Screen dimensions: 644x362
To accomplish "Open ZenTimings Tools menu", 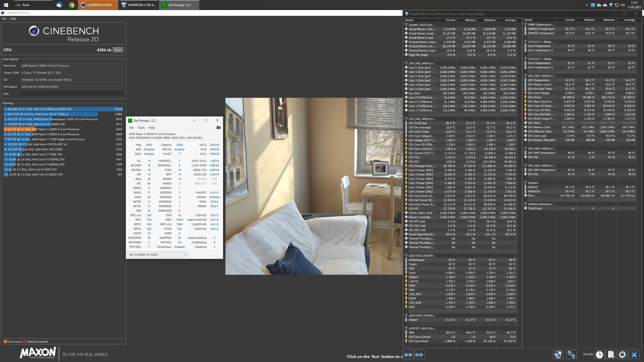I will pos(141,128).
